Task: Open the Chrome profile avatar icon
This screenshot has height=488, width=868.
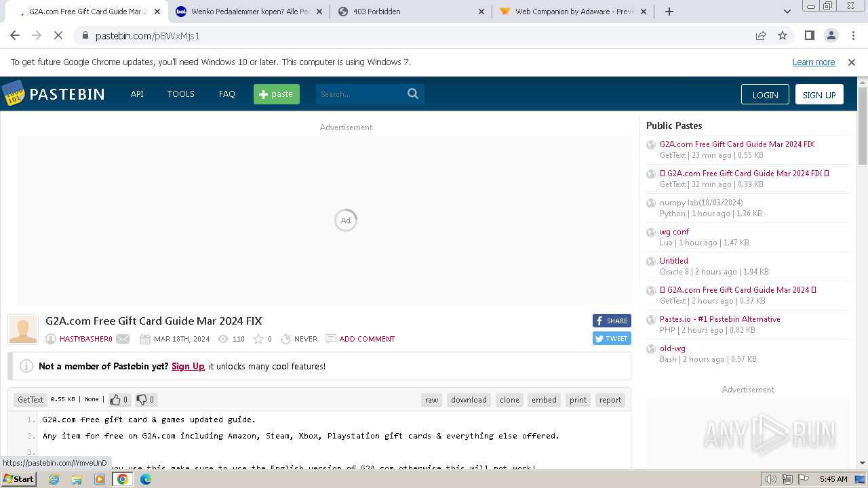Action: 831,35
